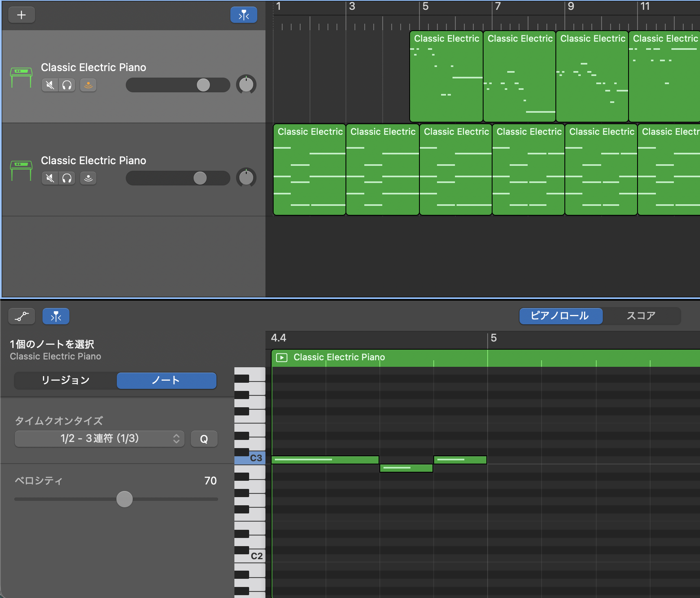This screenshot has height=598, width=700.
Task: Toggle input monitoring on the first piano track
Action: [x=88, y=85]
